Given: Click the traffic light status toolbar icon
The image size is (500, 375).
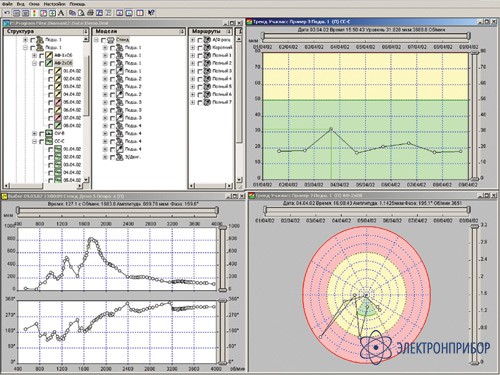Looking at the screenshot, I should (34, 13).
